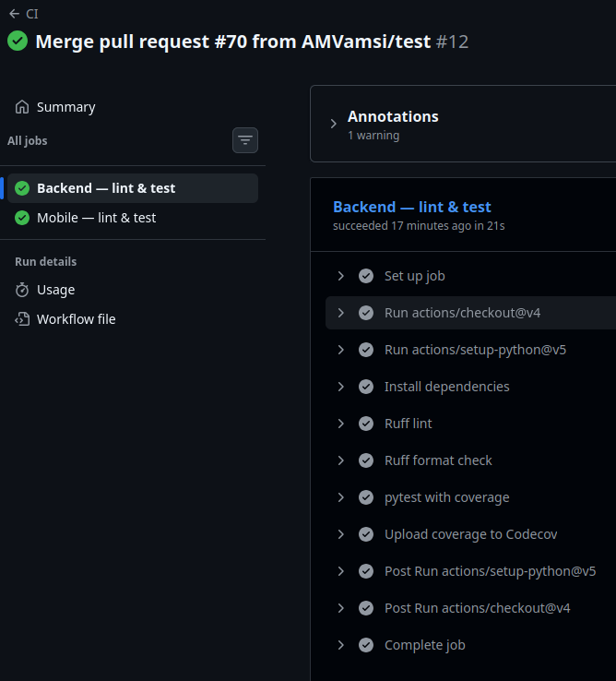The width and height of the screenshot is (616, 681).
Task: Expand the Complete job step
Action: (x=341, y=645)
